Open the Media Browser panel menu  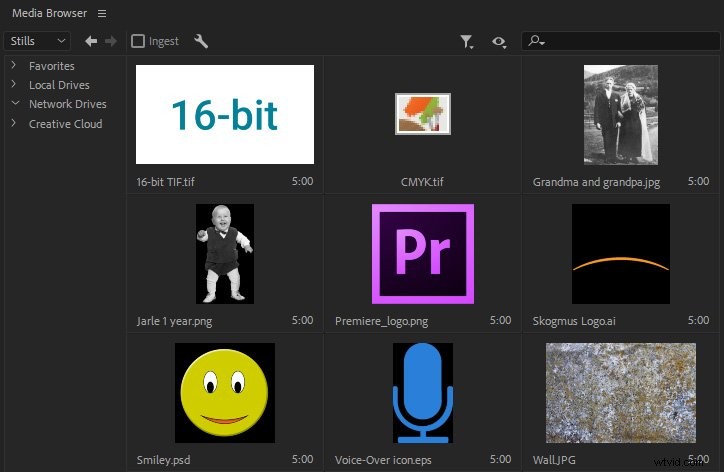point(102,14)
